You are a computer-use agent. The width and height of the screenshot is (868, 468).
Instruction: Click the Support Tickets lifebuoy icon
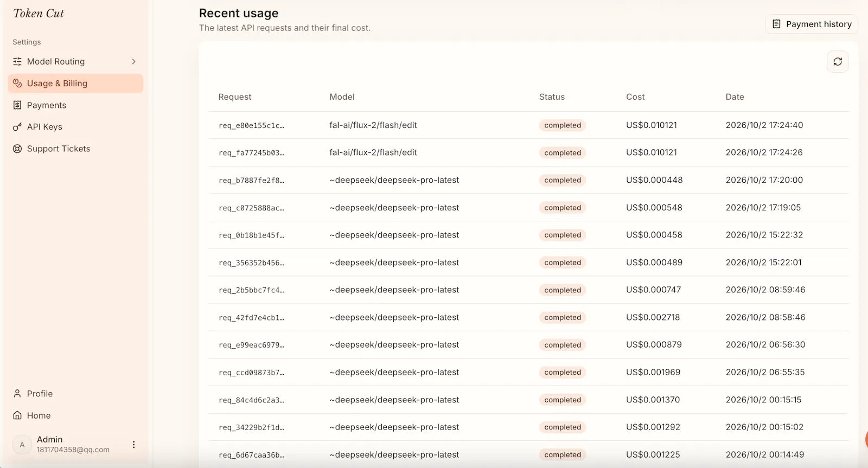pos(17,149)
